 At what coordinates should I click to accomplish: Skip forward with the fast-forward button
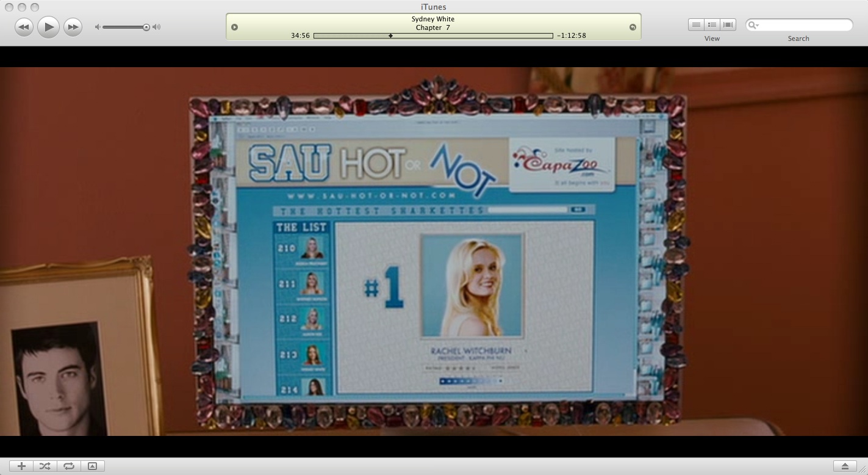point(73,27)
